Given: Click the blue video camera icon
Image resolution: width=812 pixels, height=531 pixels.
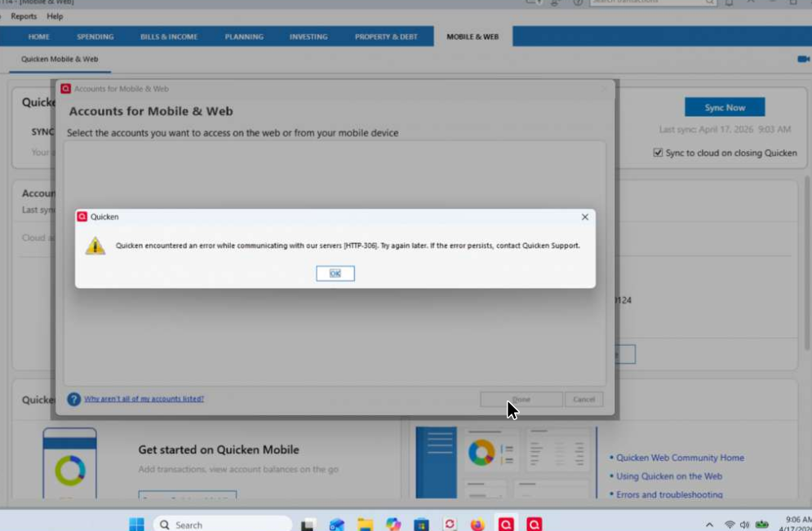Looking at the screenshot, I should coord(803,59).
